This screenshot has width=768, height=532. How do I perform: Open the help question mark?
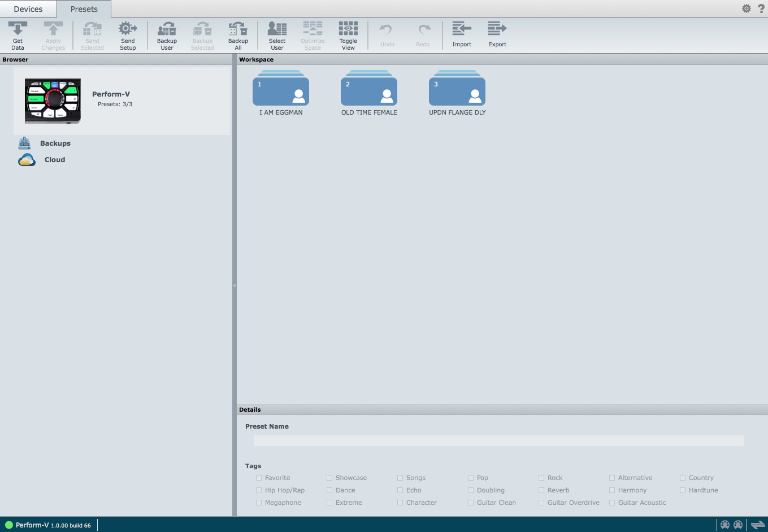(761, 8)
